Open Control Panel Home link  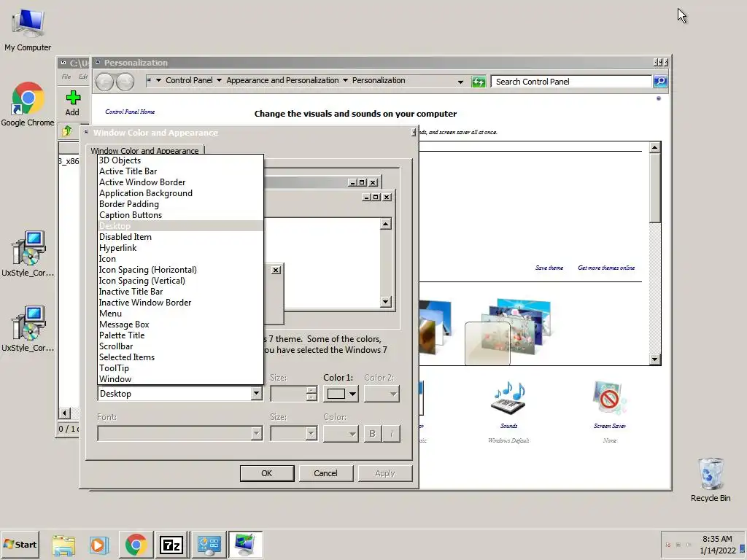[130, 112]
